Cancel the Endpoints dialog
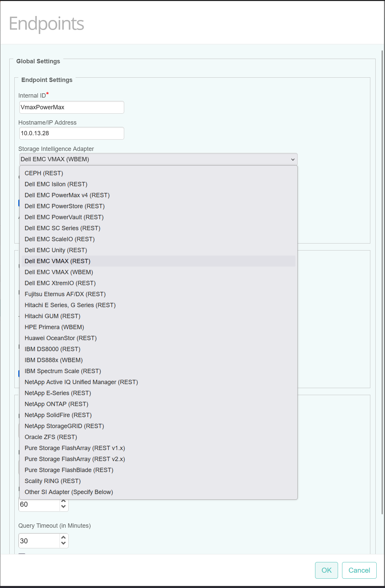 [359, 570]
